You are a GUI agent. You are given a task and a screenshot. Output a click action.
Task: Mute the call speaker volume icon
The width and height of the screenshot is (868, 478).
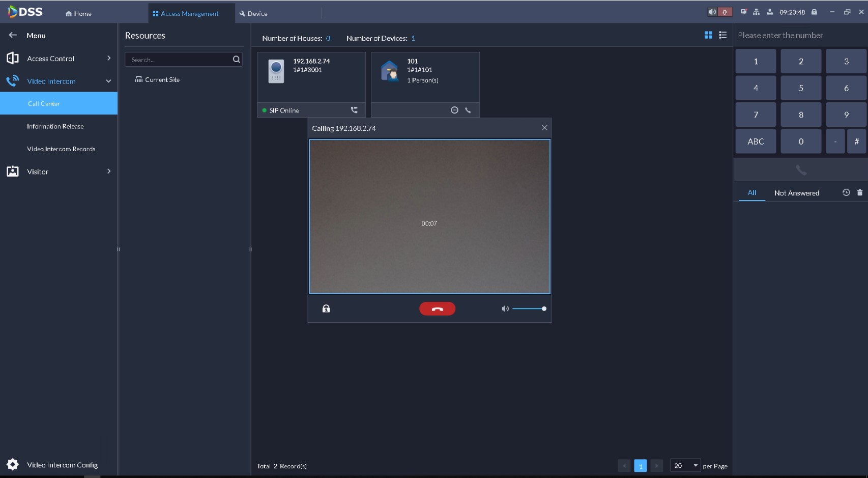(x=505, y=309)
